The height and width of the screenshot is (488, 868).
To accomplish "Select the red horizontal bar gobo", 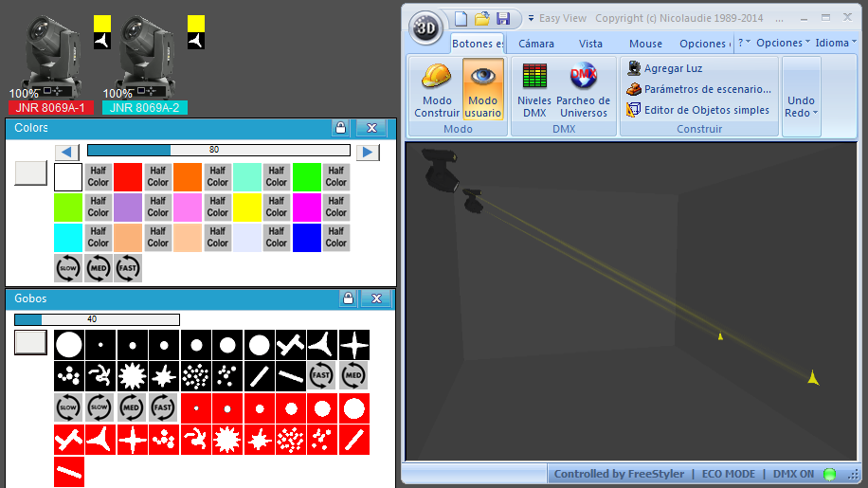I will click(68, 472).
